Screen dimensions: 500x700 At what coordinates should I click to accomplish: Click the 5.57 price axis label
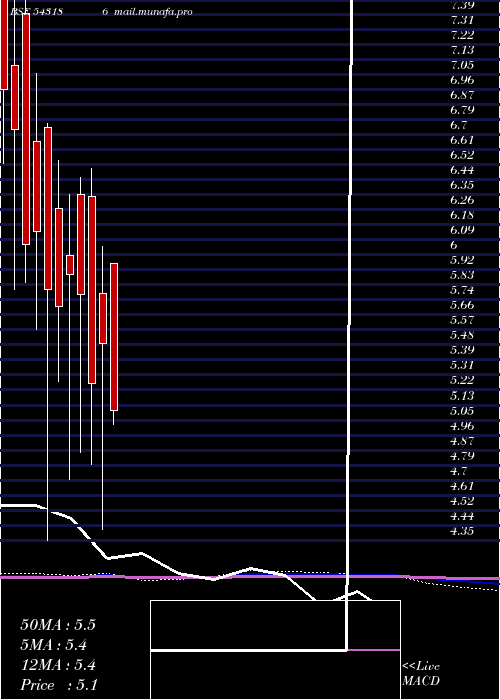(x=462, y=320)
